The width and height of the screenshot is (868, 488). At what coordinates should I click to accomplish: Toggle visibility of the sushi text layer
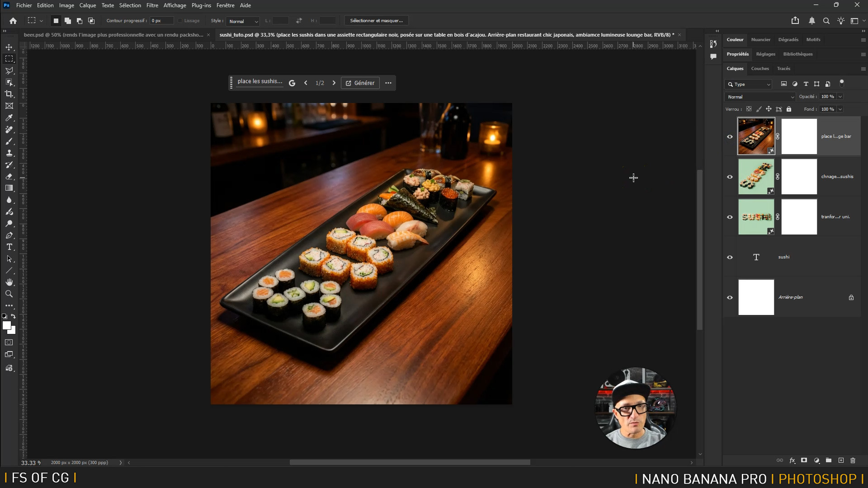click(x=730, y=257)
